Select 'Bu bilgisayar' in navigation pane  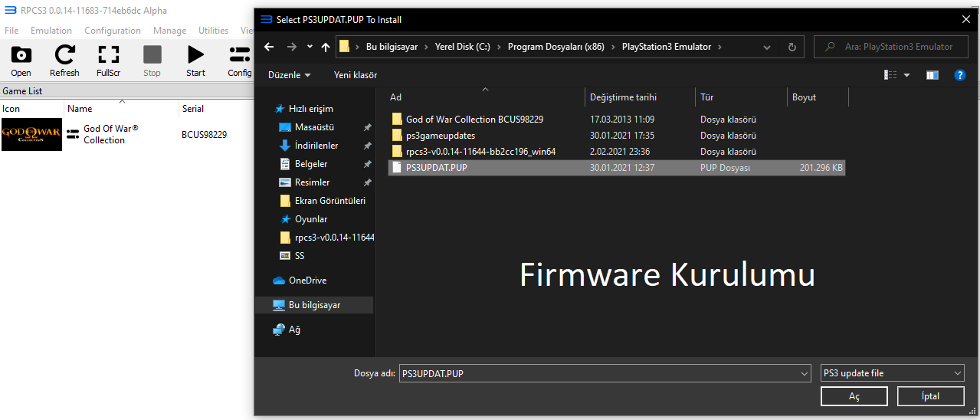pos(314,305)
